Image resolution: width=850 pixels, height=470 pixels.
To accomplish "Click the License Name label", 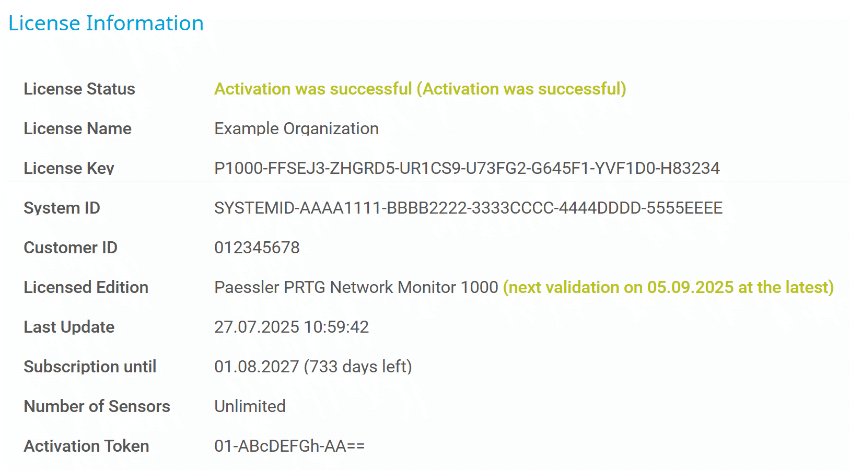I will click(x=77, y=129).
